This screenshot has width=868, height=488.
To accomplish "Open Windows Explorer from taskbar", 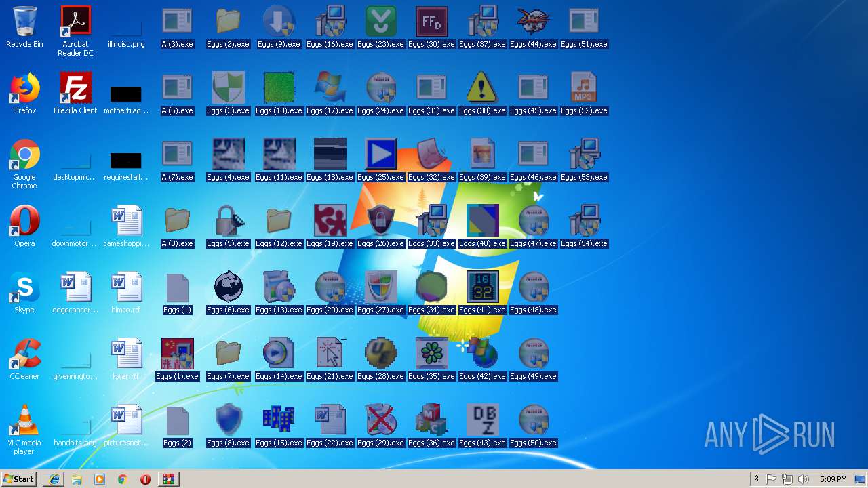I will coord(77,479).
